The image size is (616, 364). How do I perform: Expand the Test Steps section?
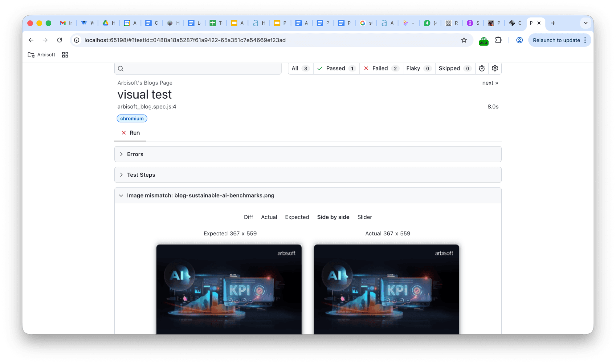coord(141,175)
